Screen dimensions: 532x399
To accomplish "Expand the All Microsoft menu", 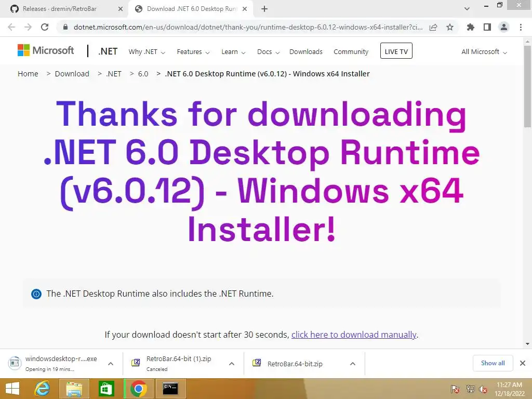I will (484, 52).
